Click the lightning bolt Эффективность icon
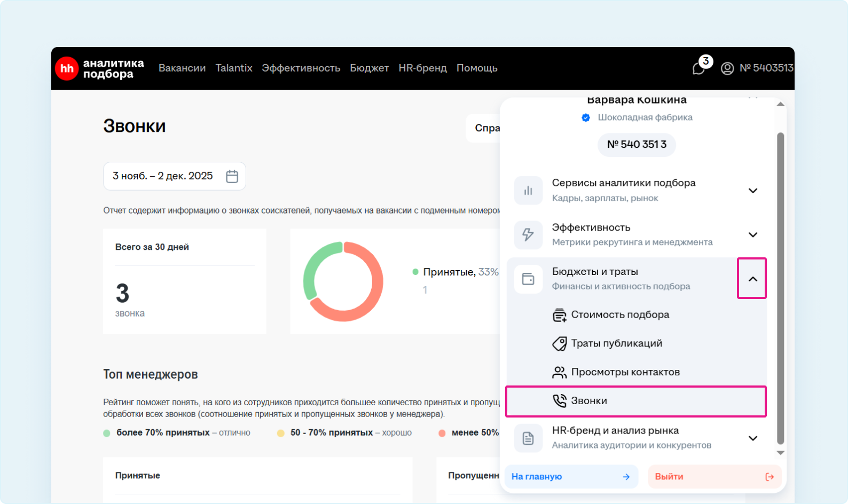Viewport: 848px width, 504px height. click(528, 235)
